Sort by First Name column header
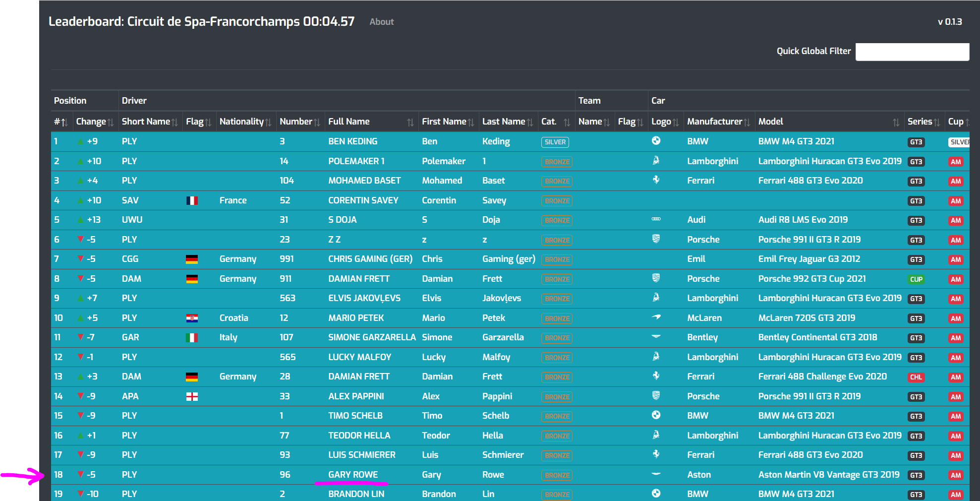The image size is (980, 501). pyautogui.click(x=448, y=122)
